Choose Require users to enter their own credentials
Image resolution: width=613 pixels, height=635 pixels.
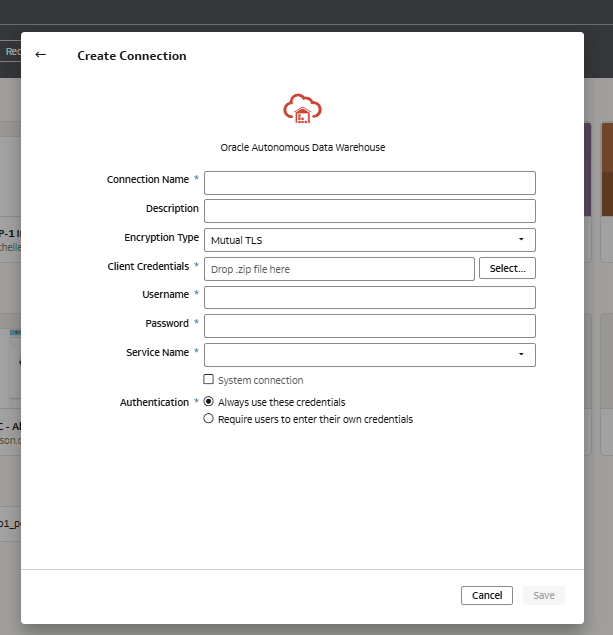[209, 419]
